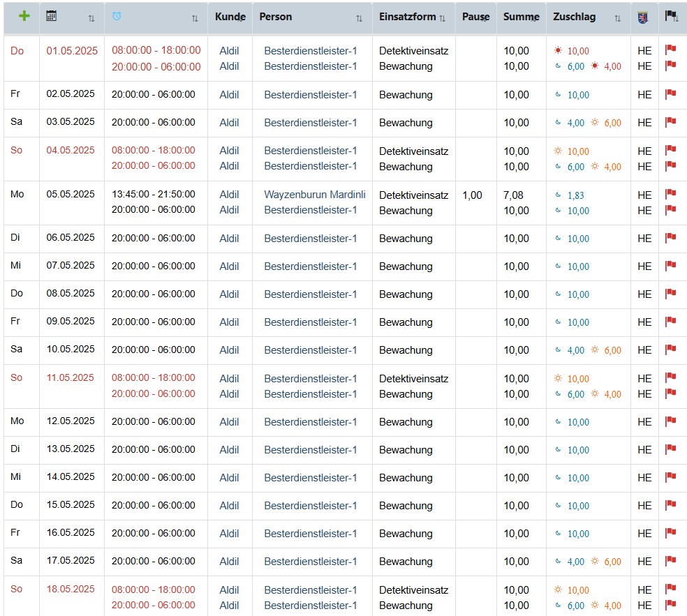Screen dimensions: 687x616
Task: Click red flag for 15.05.2025 row
Action: [x=670, y=505]
